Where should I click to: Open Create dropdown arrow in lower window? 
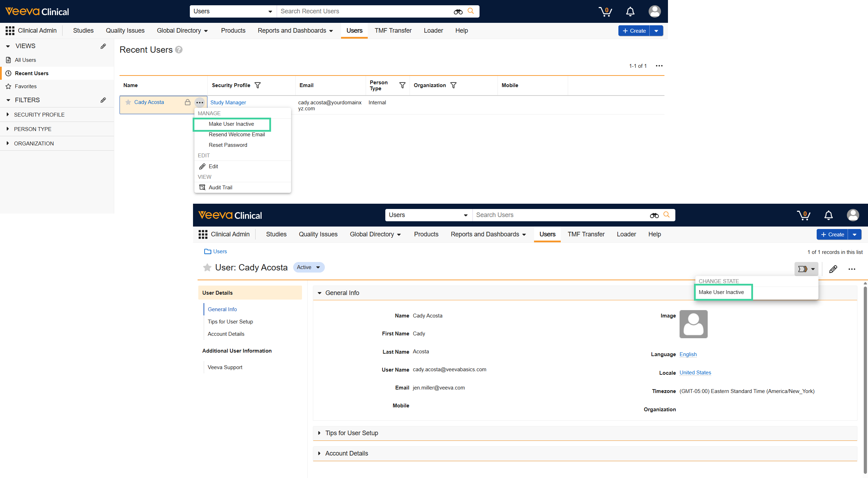855,235
